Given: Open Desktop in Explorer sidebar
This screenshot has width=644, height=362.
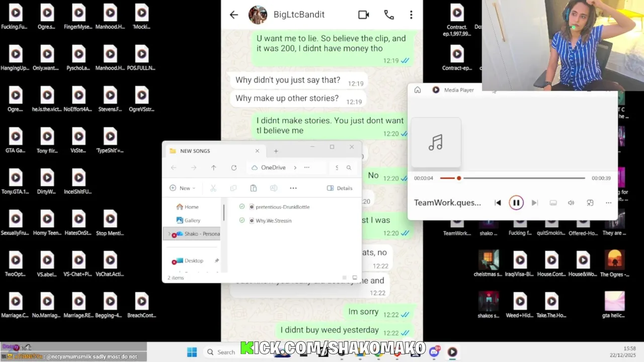Looking at the screenshot, I should 194,260.
